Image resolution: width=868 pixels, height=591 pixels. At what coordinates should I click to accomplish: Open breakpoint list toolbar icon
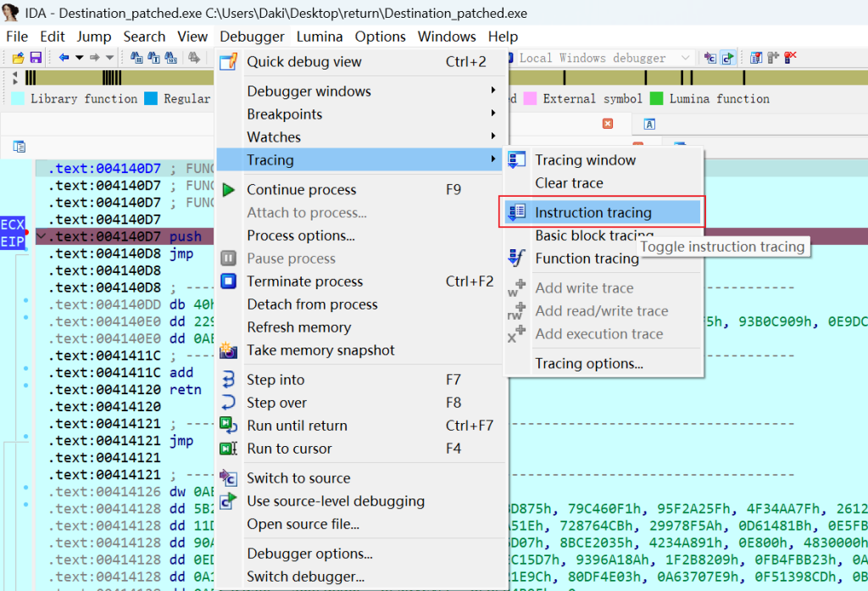click(x=755, y=58)
